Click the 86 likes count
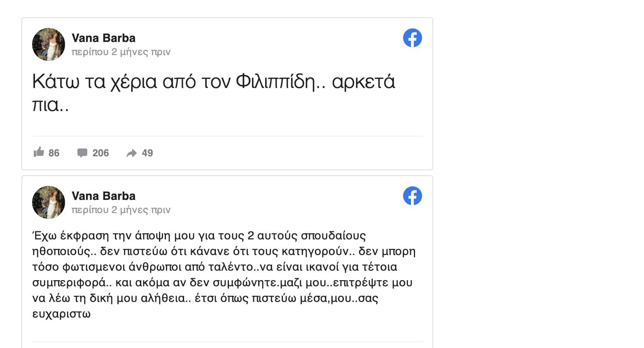The width and height of the screenshot is (644, 348). pos(54,153)
